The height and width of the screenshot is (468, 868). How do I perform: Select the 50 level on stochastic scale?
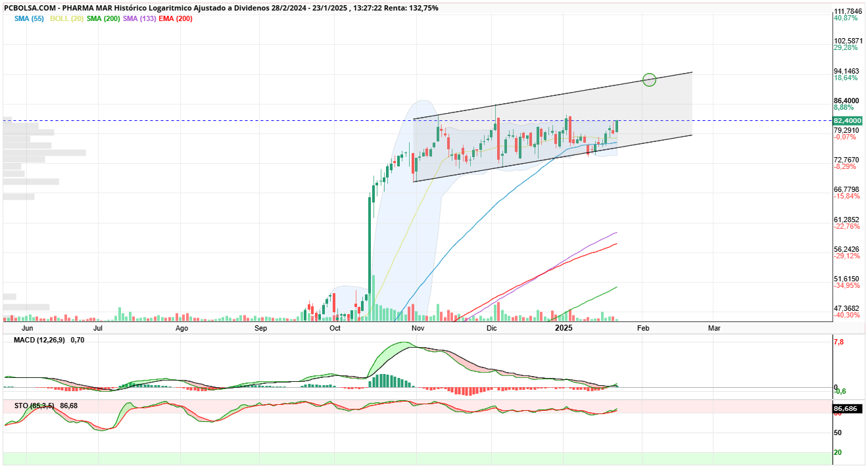pos(838,433)
